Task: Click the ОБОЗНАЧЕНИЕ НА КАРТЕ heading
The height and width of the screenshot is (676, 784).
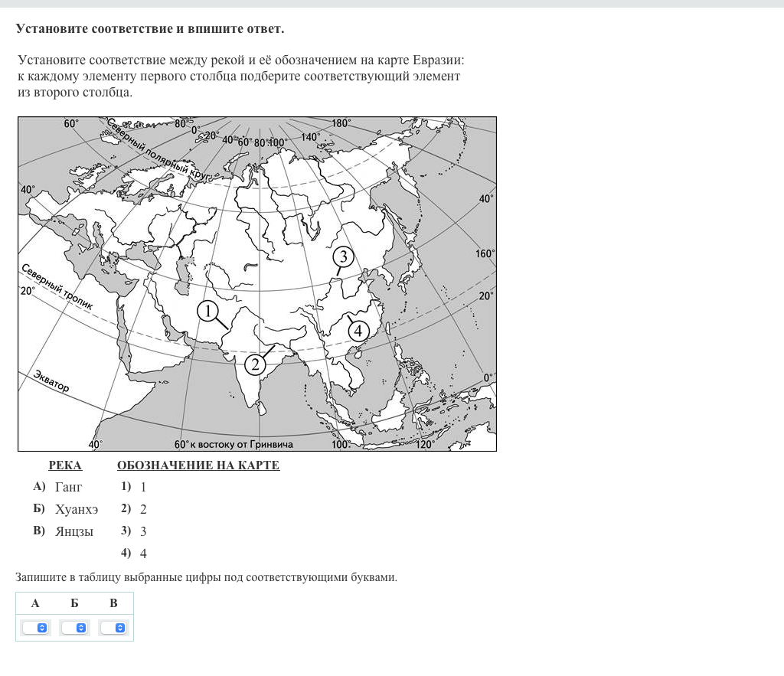Action: [x=198, y=465]
